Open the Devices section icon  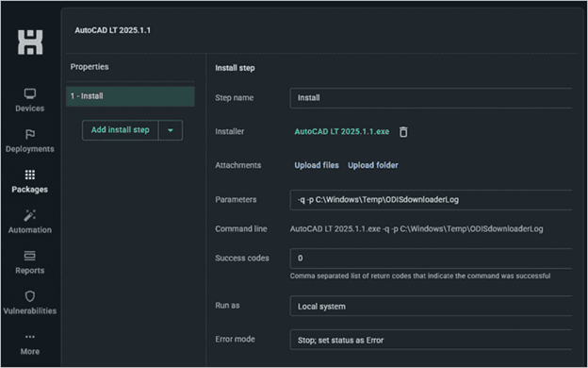(30, 93)
